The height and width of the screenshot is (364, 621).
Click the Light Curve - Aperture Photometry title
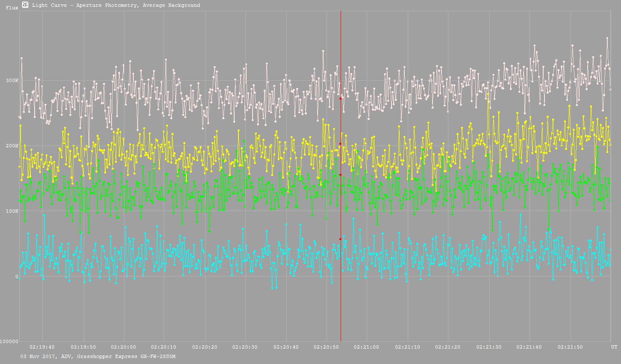(x=116, y=5)
